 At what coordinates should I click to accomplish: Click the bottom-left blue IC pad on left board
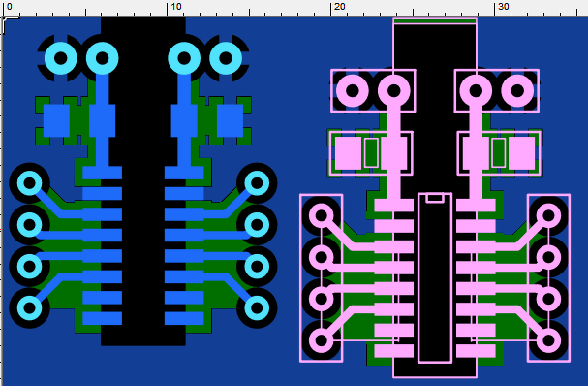102,318
